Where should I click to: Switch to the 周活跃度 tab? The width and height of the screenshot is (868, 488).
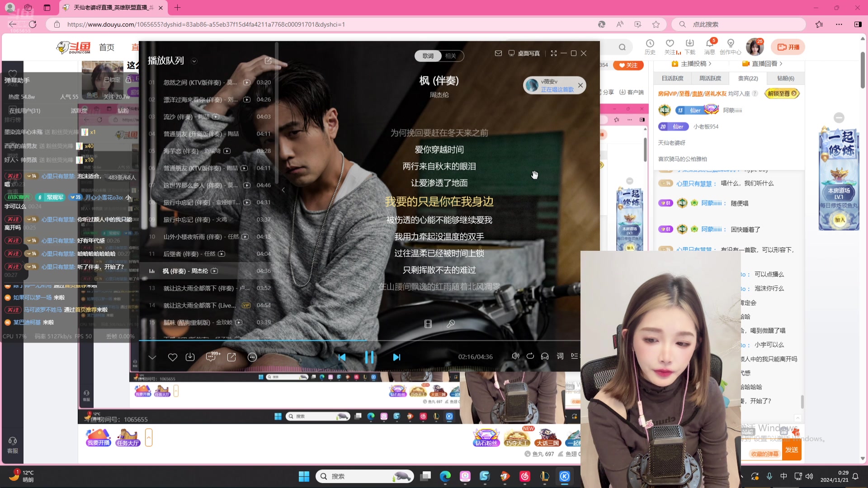click(x=710, y=78)
